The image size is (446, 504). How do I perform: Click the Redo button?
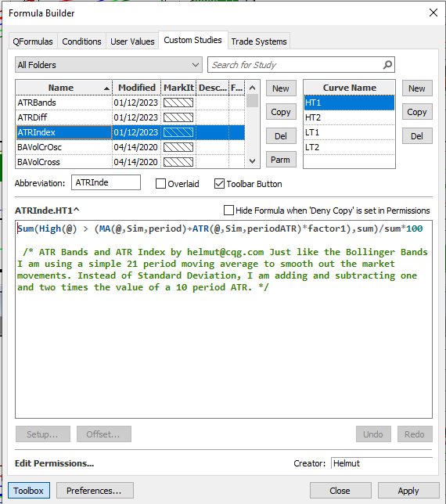point(415,434)
